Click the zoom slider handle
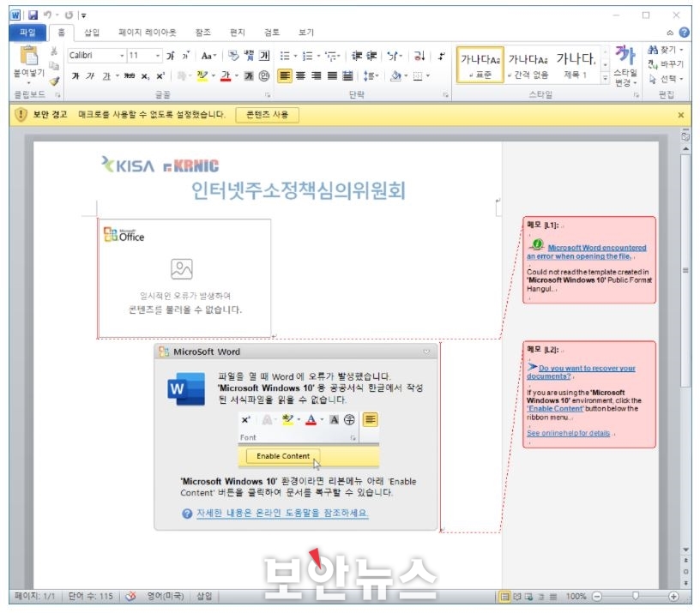700x613 pixels. click(636, 596)
